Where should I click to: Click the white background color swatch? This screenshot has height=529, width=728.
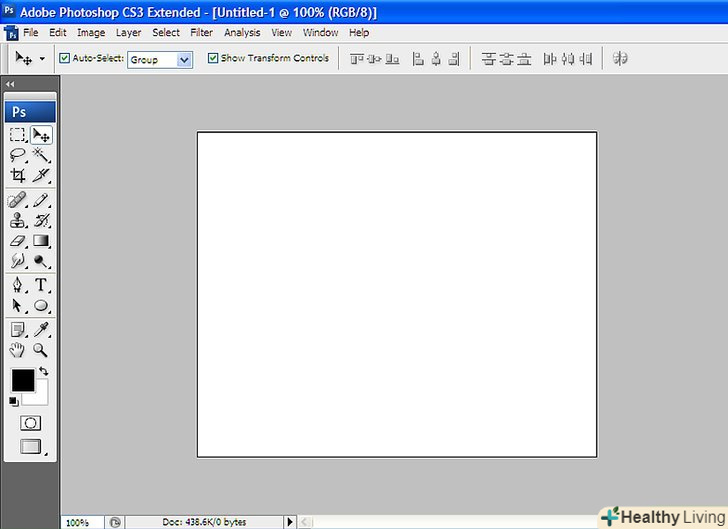pyautogui.click(x=40, y=397)
